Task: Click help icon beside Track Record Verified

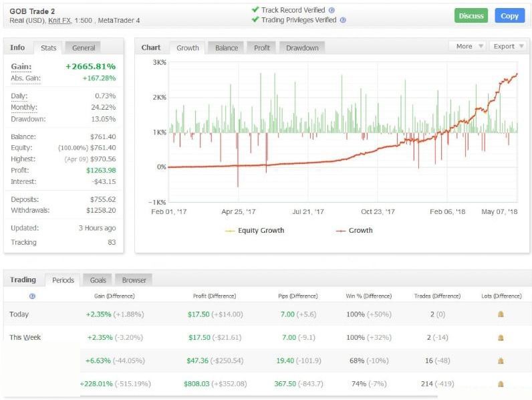Action: [331, 11]
